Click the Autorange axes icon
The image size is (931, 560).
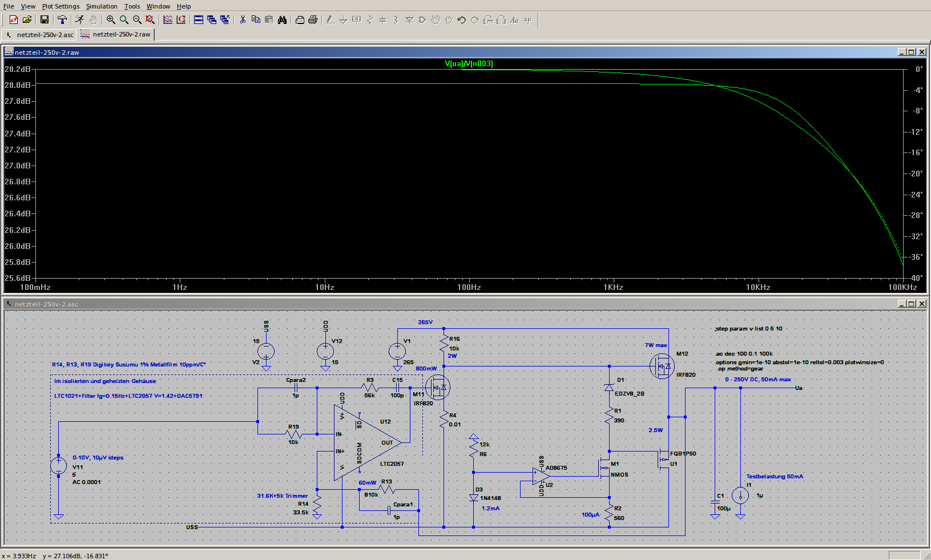181,20
